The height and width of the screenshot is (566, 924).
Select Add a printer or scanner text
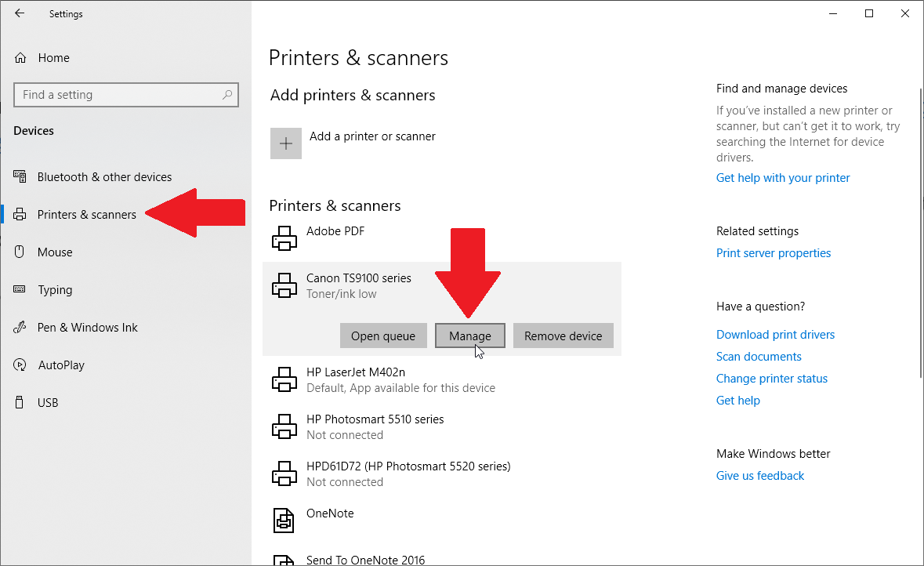pos(372,136)
